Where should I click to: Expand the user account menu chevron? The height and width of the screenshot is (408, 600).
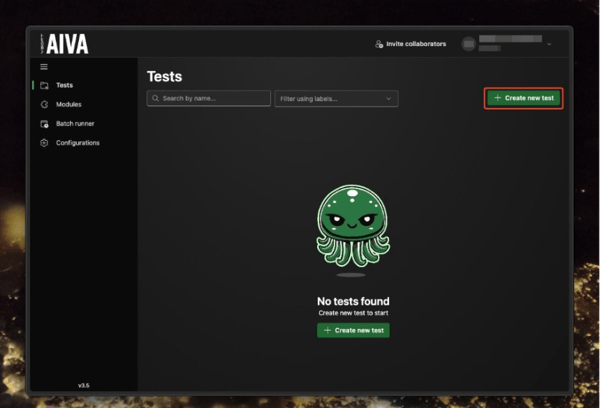(x=549, y=44)
